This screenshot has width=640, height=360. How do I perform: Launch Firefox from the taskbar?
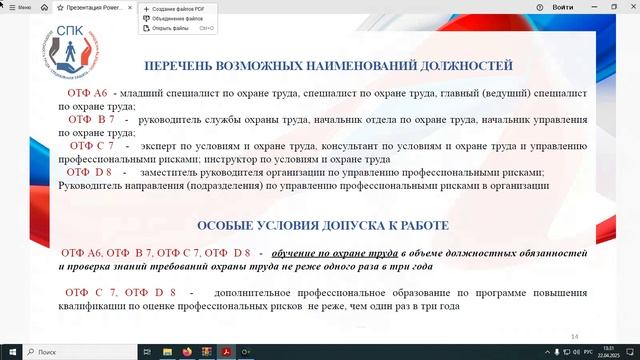point(187,352)
